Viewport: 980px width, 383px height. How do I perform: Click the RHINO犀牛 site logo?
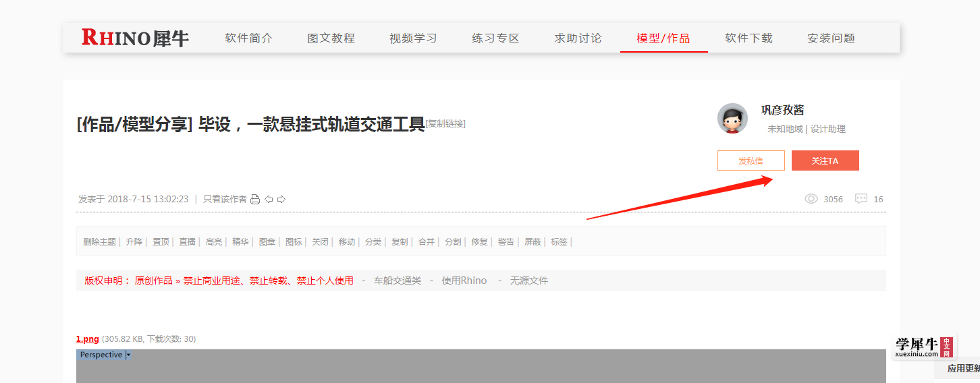135,38
